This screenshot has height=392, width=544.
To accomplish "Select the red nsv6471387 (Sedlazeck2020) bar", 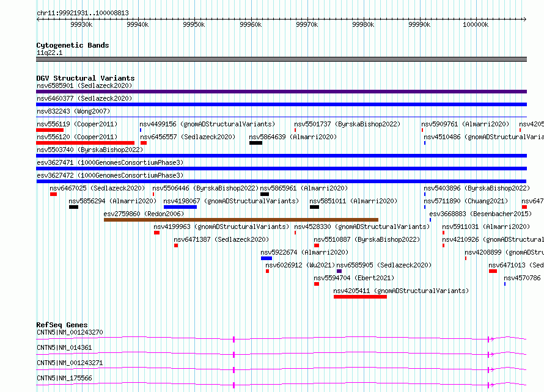I will [176, 245].
